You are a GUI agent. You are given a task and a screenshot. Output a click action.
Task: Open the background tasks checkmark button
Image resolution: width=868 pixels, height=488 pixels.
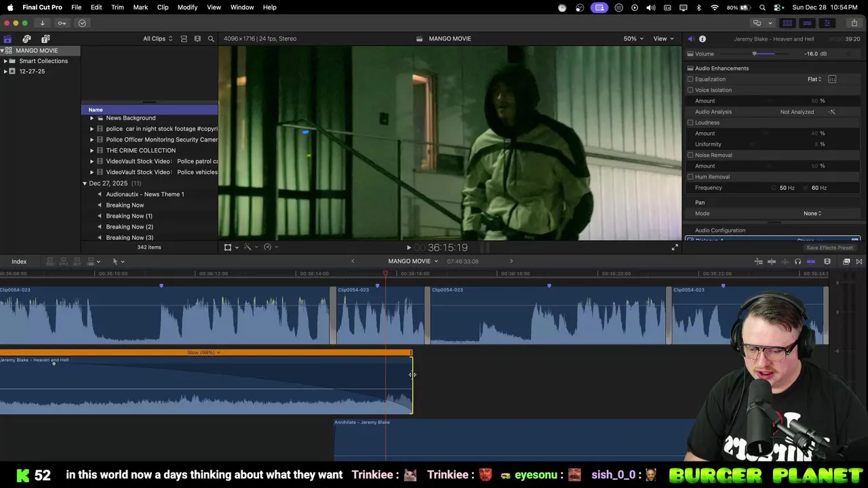pyautogui.click(x=82, y=23)
